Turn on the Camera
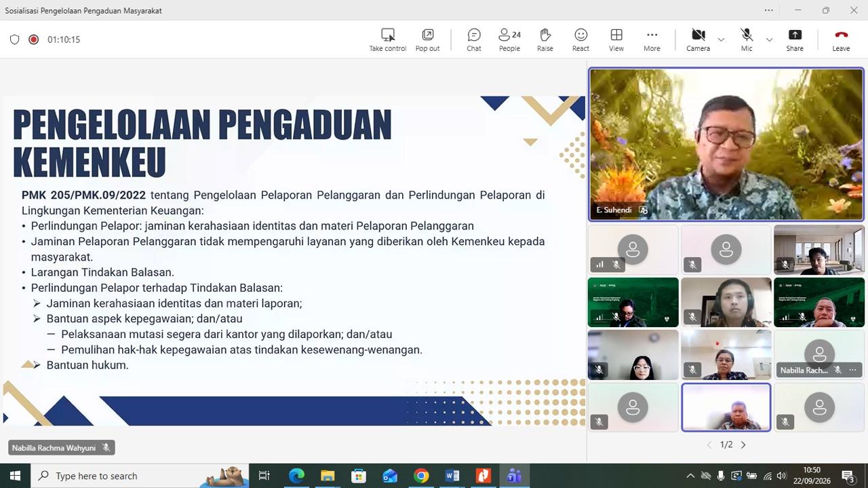The image size is (868, 488). (698, 39)
